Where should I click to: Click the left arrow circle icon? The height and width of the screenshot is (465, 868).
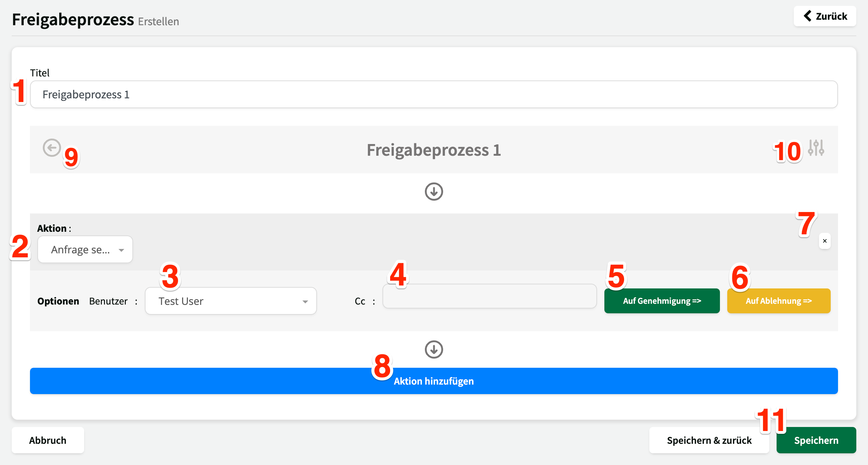point(52,148)
